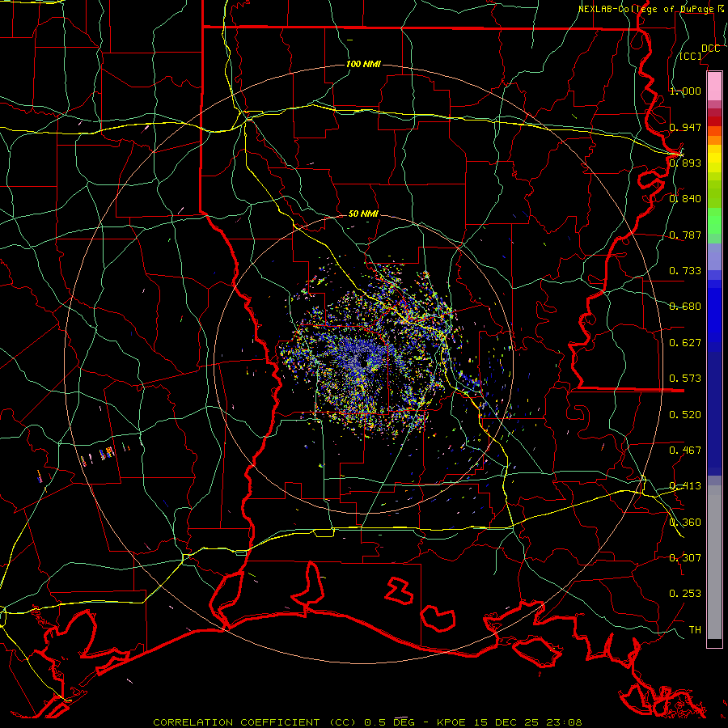The width and height of the screenshot is (728, 728).
Task: Pick the orange segment of the color bar
Action: [x=714, y=140]
